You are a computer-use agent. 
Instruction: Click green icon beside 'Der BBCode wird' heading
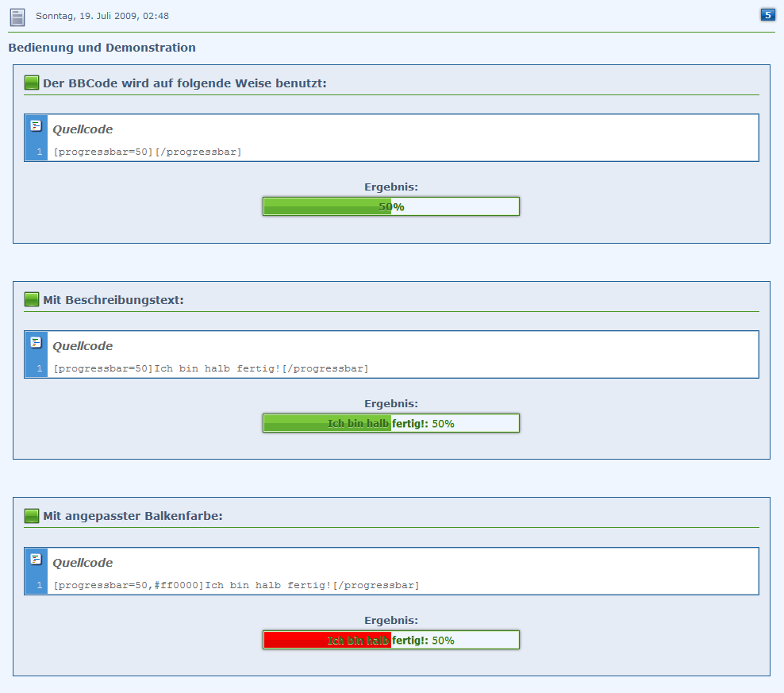(32, 83)
